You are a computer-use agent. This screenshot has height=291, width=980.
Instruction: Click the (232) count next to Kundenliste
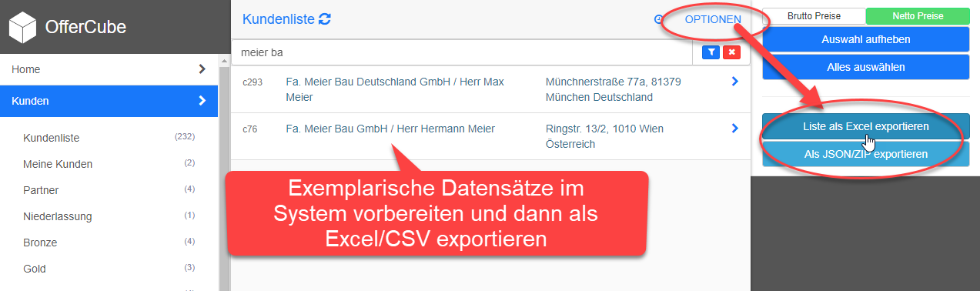click(x=185, y=137)
